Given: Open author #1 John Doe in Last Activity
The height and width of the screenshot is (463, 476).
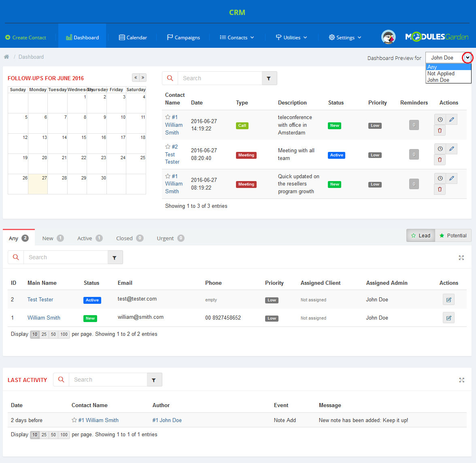Looking at the screenshot, I should [x=167, y=420].
